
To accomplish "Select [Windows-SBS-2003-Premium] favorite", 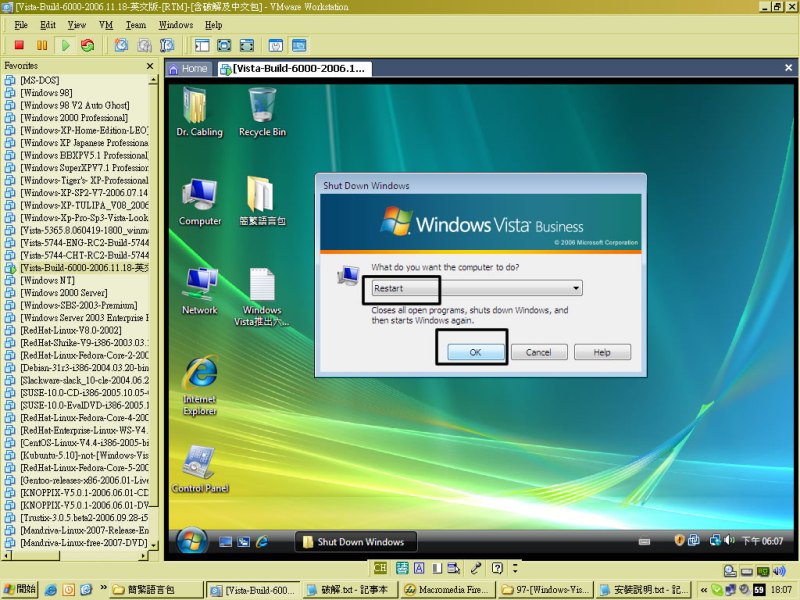I will pyautogui.click(x=79, y=305).
